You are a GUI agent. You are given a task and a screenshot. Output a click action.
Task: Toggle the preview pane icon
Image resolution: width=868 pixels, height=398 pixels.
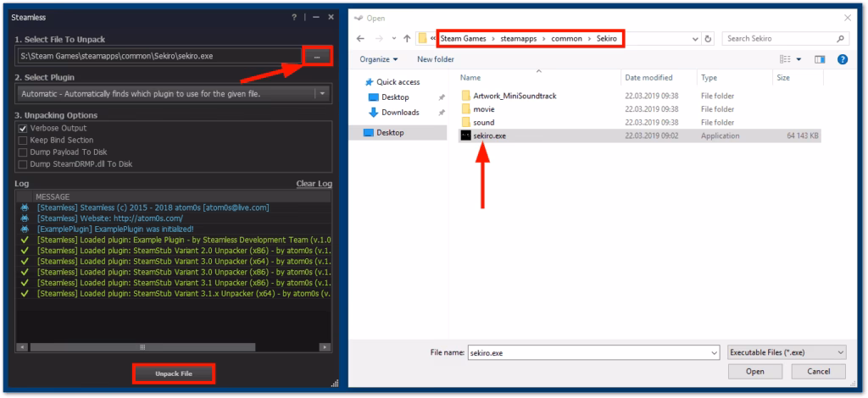[x=820, y=59]
